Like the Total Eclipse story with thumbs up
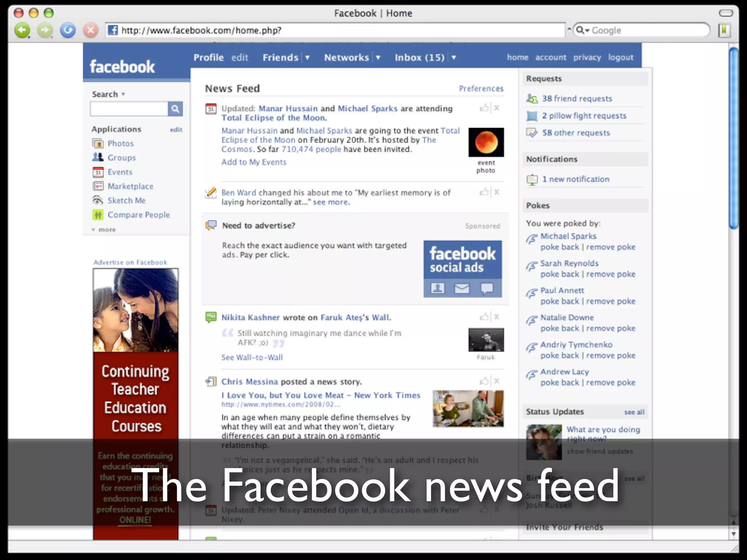 click(484, 108)
